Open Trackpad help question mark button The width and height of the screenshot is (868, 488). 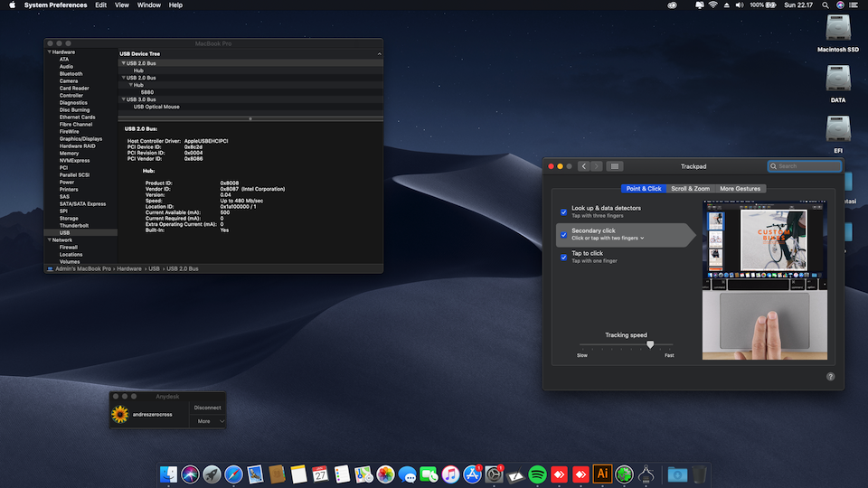click(x=830, y=376)
